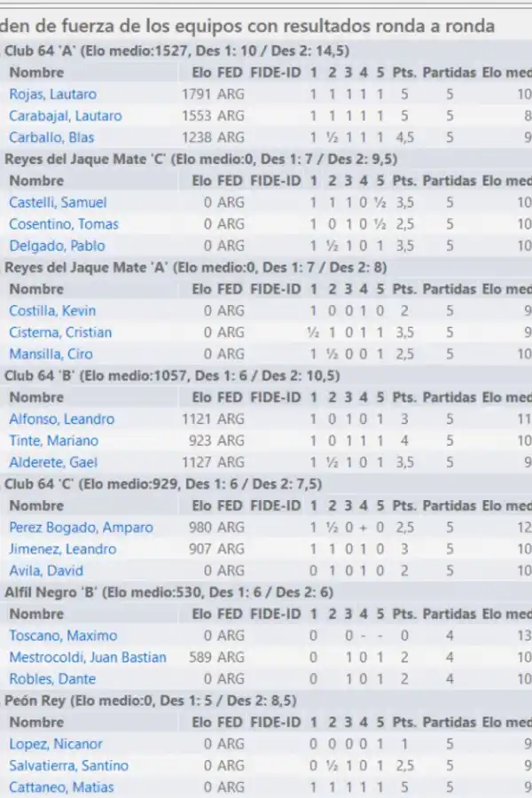Viewport: 532px width, 798px height.
Task: View player Alderete, Gael
Action: click(x=53, y=462)
